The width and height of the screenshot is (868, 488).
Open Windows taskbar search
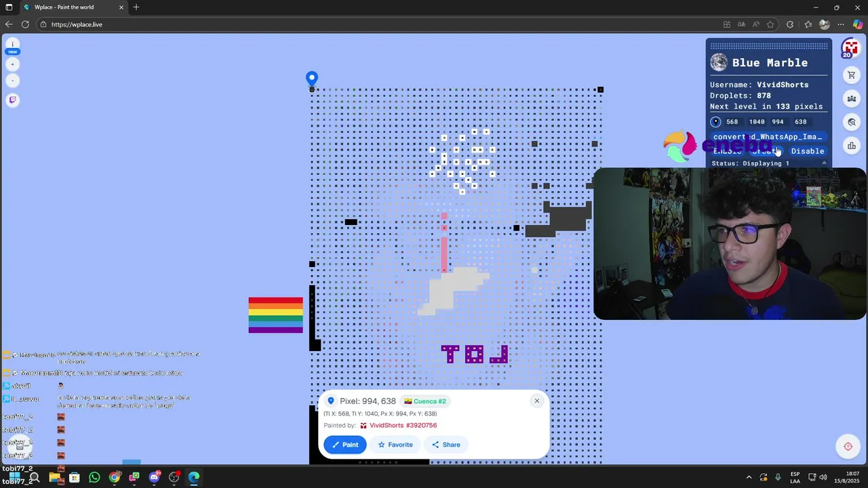coord(34,477)
